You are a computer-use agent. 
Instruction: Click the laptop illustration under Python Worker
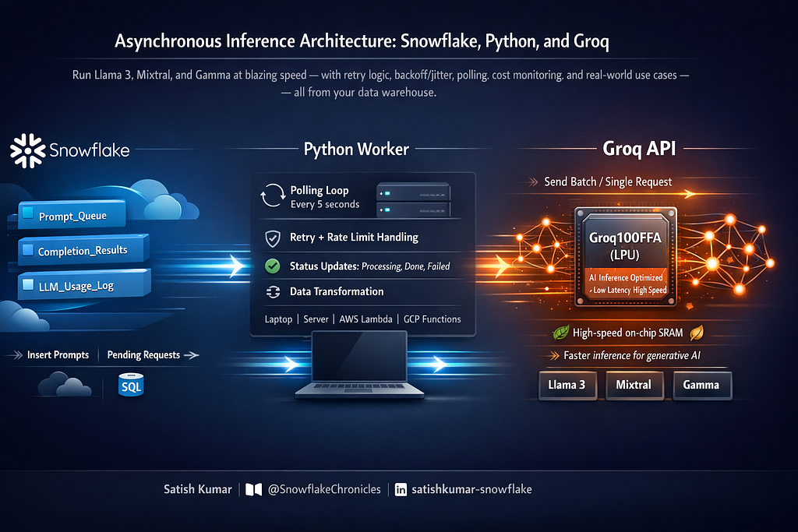click(359, 365)
